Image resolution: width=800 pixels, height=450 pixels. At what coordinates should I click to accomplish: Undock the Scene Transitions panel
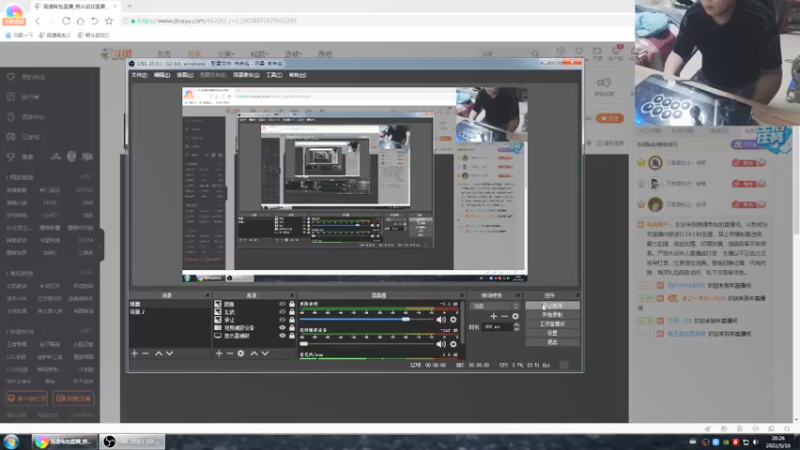click(518, 295)
